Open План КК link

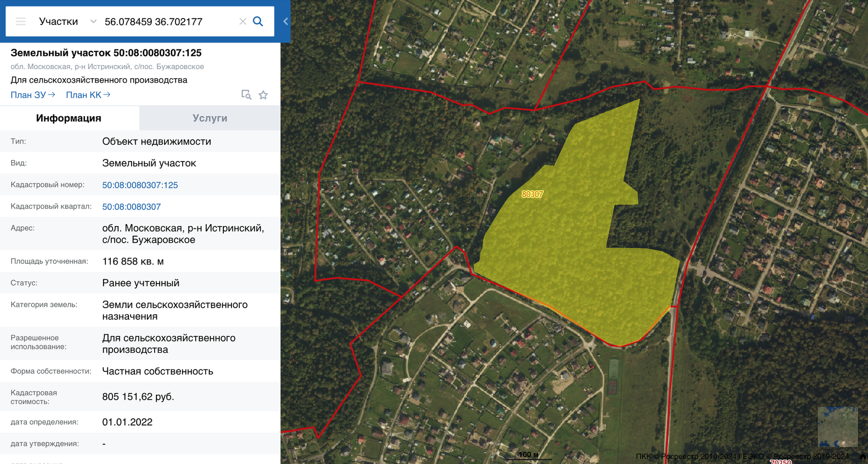tap(88, 95)
